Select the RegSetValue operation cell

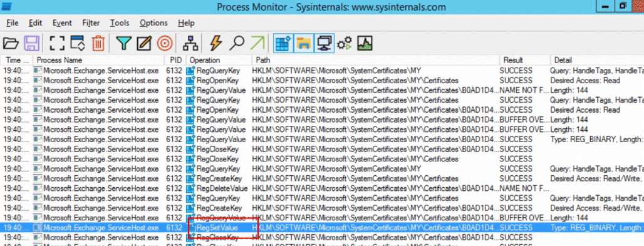point(217,227)
